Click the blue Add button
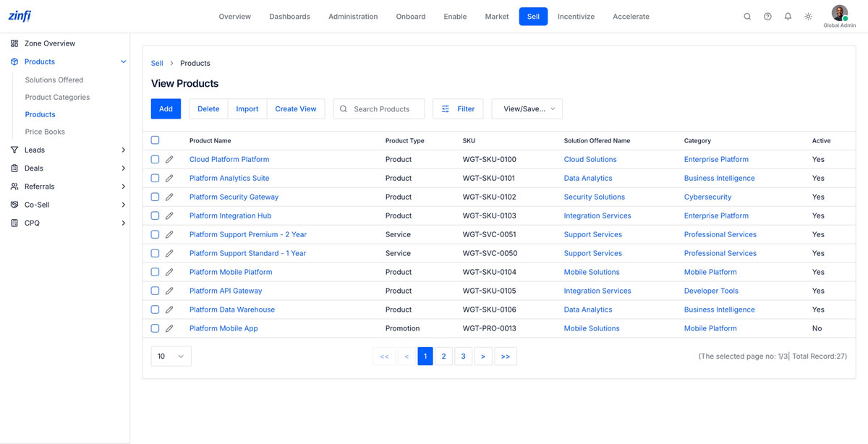This screenshot has height=444, width=868. coord(166,109)
